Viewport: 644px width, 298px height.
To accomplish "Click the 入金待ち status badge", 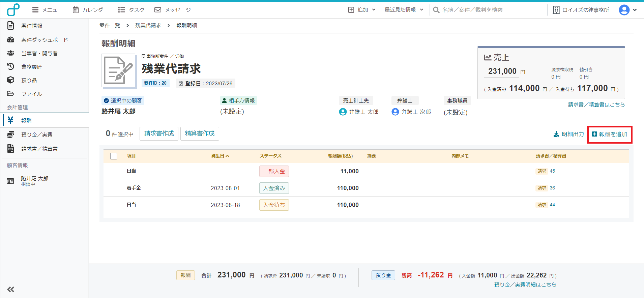I will click(274, 205).
